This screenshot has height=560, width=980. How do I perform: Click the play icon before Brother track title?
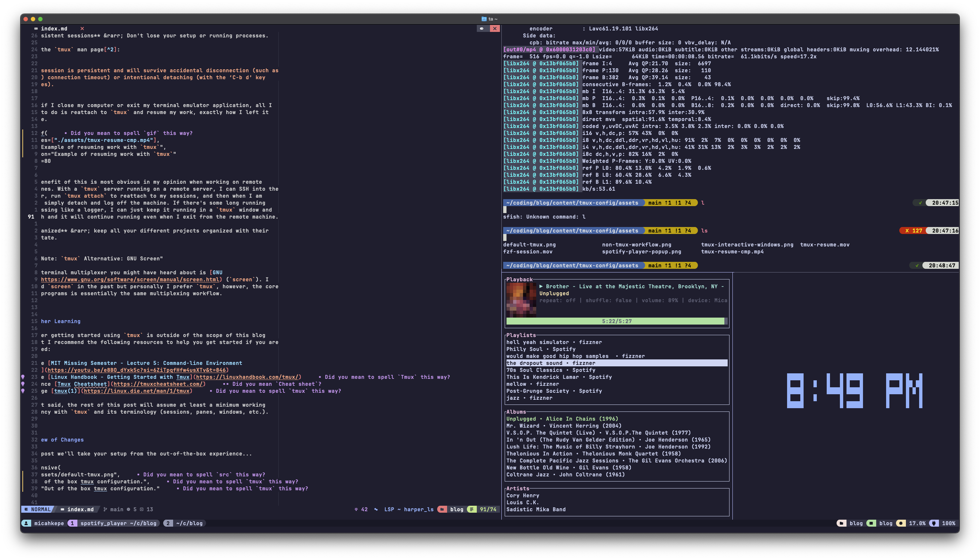coord(541,286)
